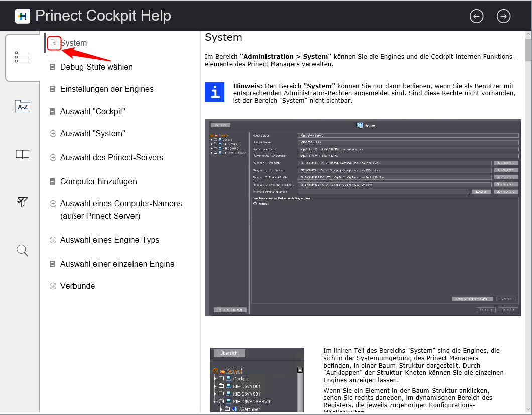This screenshot has height=415, width=532.
Task: Click the Heidelberg logo icon
Action: pos(23,16)
